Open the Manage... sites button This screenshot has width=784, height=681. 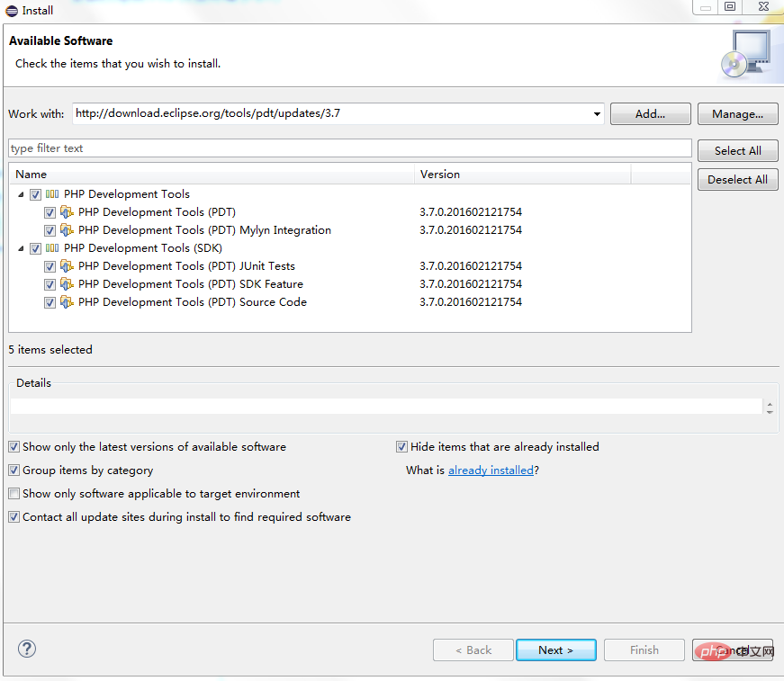(737, 114)
